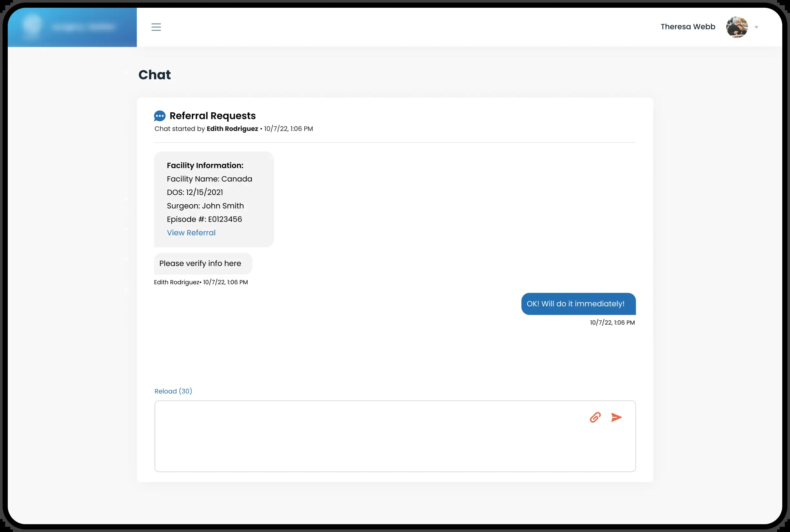This screenshot has width=790, height=532.
Task: Expand the user account dropdown arrow
Action: 756,27
